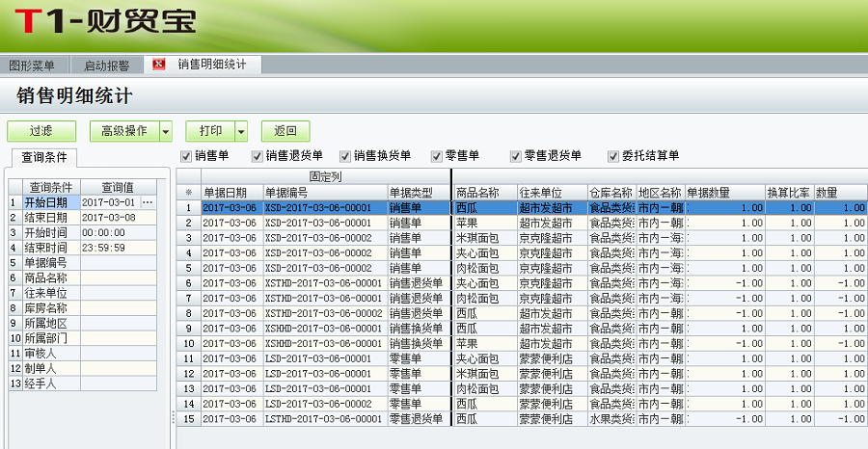Click the 制单人 query value field
The height and width of the screenshot is (449, 868).
(x=119, y=368)
